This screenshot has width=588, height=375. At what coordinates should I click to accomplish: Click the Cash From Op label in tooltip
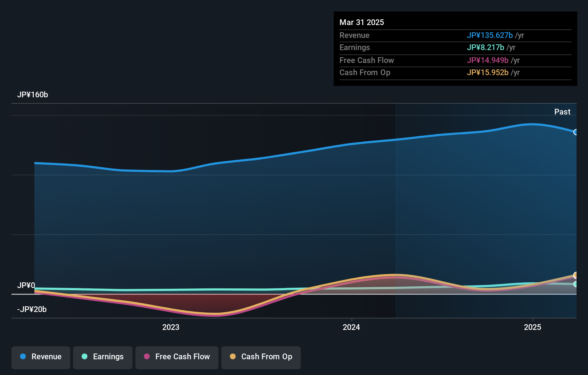click(x=365, y=72)
